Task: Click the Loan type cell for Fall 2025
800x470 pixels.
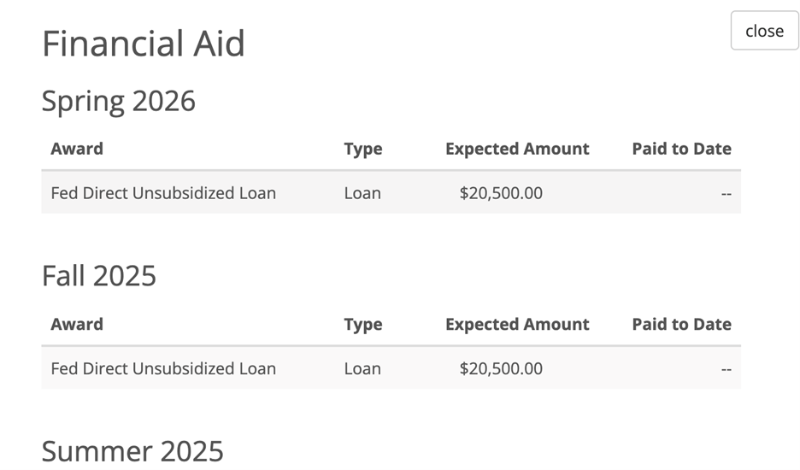Action: pos(362,368)
